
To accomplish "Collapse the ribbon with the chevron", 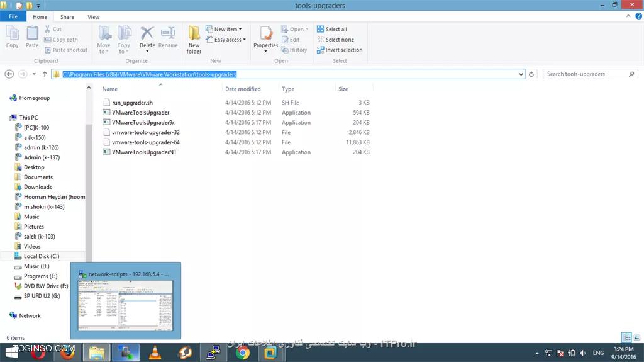I will click(628, 16).
